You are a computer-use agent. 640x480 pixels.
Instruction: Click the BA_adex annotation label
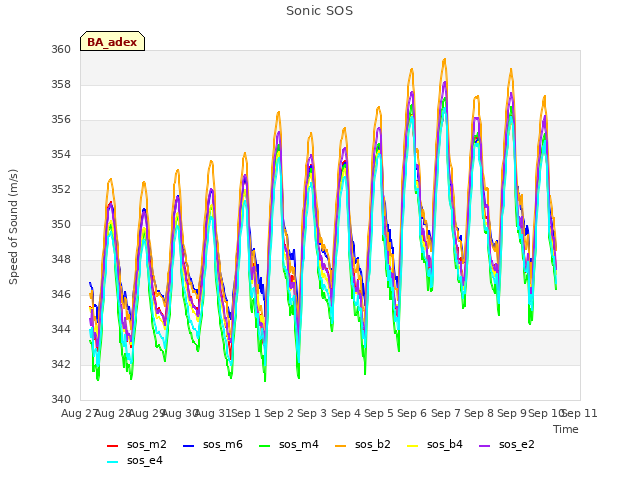pos(112,42)
